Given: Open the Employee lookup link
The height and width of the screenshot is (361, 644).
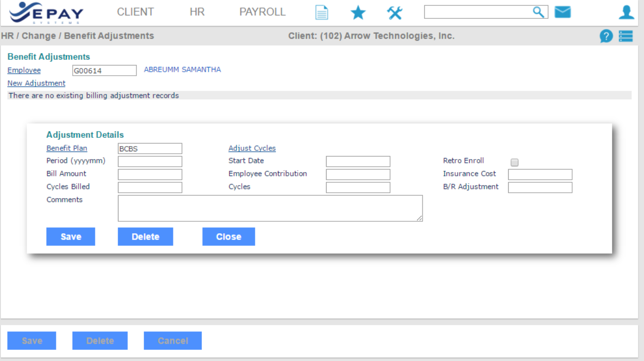Looking at the screenshot, I should click(24, 70).
